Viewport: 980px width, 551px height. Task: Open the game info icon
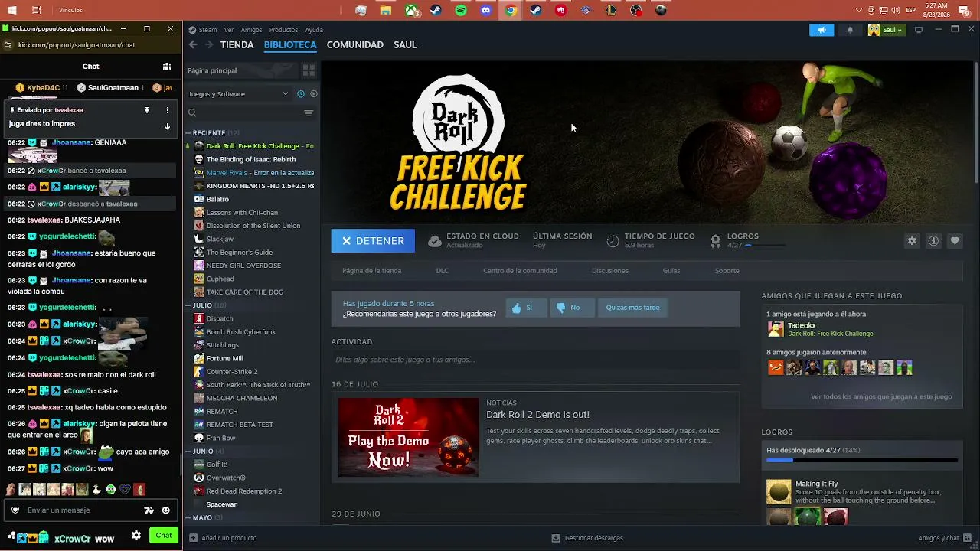tap(933, 241)
